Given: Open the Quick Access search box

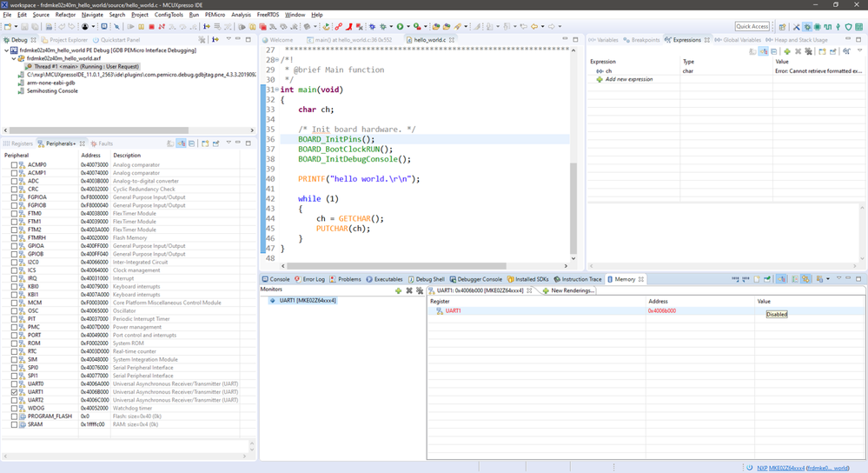Looking at the screenshot, I should click(x=752, y=27).
